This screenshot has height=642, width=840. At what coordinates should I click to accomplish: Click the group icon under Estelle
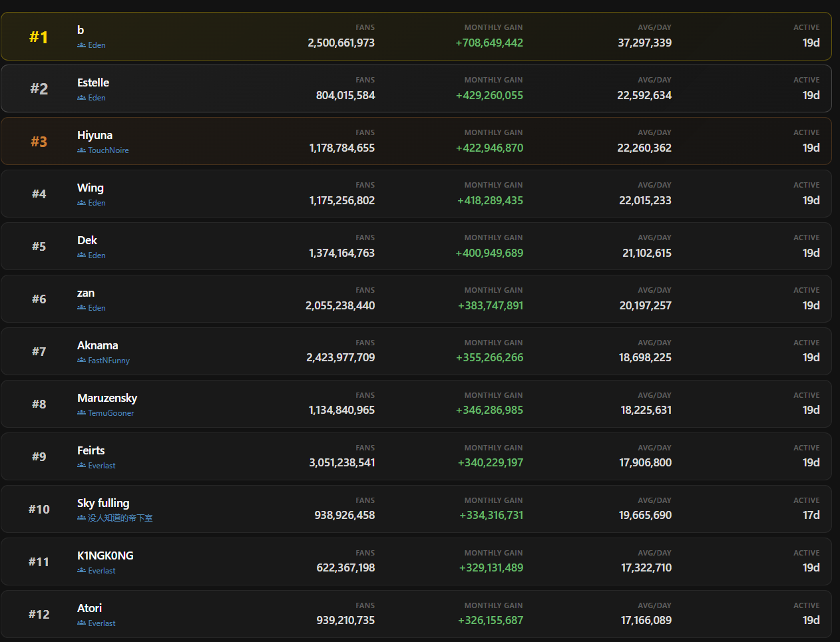81,98
